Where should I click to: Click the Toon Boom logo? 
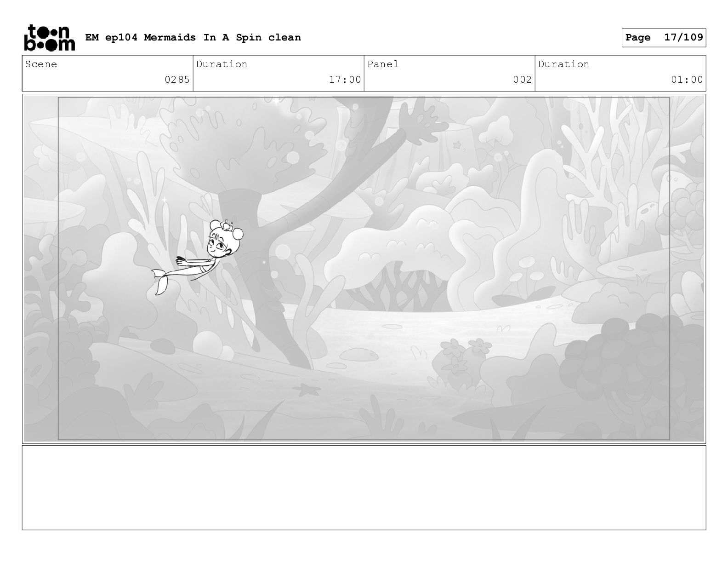point(49,37)
